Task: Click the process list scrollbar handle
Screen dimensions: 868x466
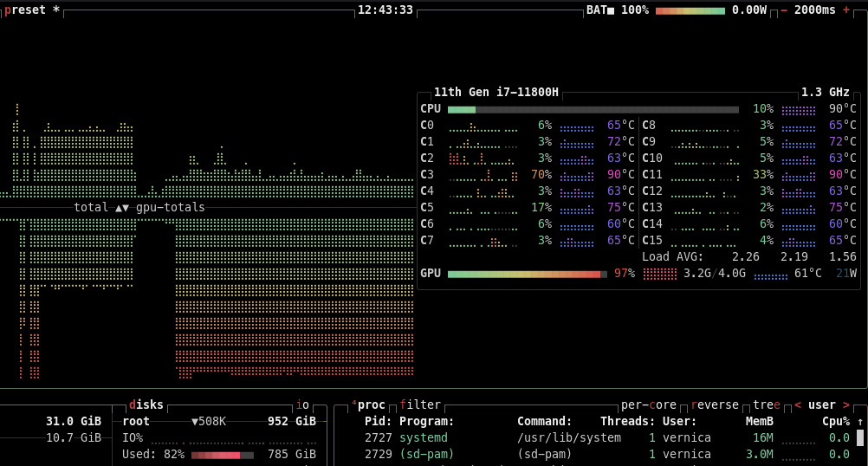Action: 860,438
